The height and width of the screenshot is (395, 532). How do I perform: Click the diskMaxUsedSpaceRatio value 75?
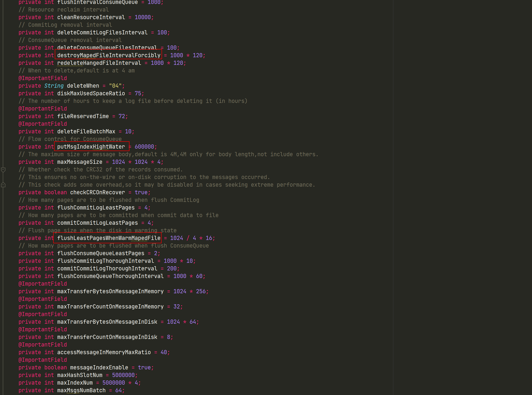coord(138,93)
